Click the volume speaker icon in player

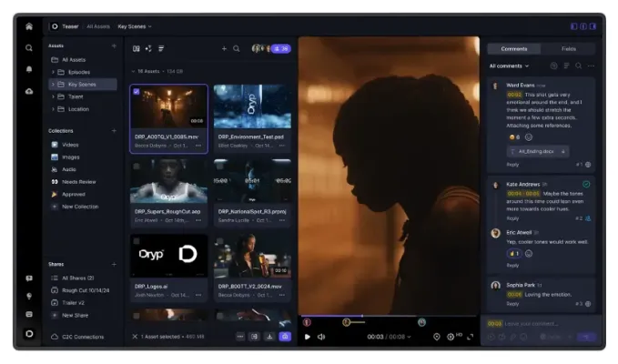point(321,337)
